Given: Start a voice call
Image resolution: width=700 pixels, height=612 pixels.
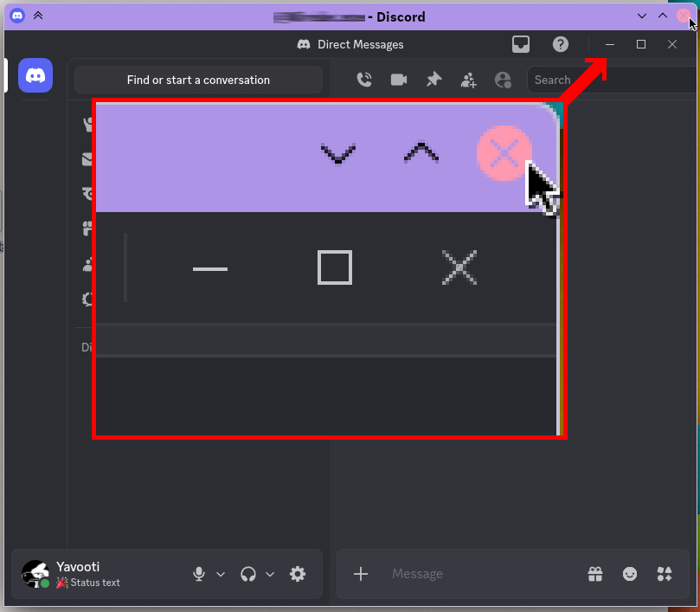Looking at the screenshot, I should pos(364,80).
